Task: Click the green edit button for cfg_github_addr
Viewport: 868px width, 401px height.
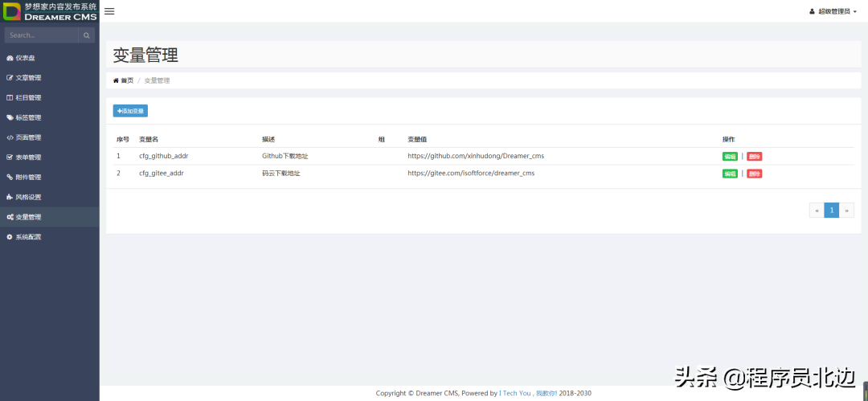Action: pyautogui.click(x=730, y=156)
